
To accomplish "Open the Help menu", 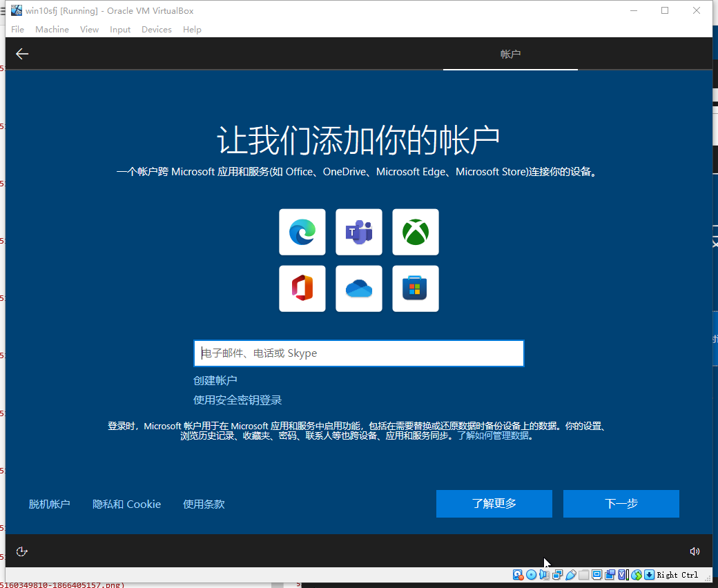I will point(193,29).
